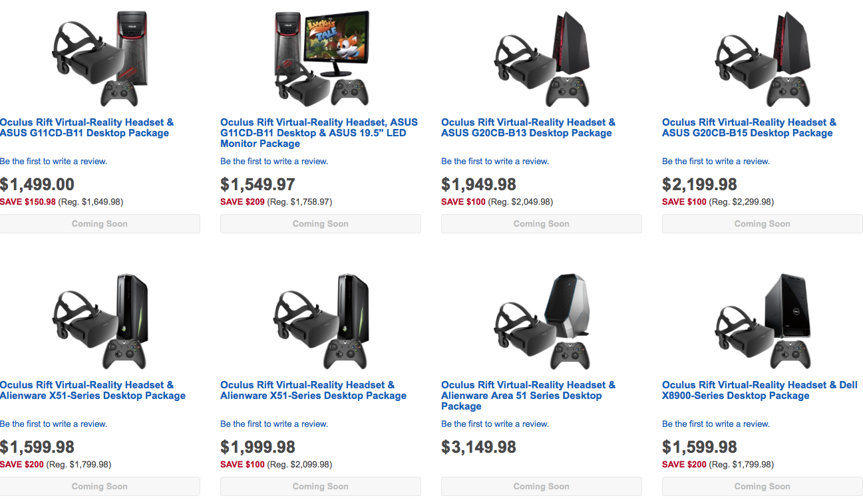The image size is (863, 504).
Task: Select the ASUS G20CB-B15 package product photo
Action: (x=762, y=59)
